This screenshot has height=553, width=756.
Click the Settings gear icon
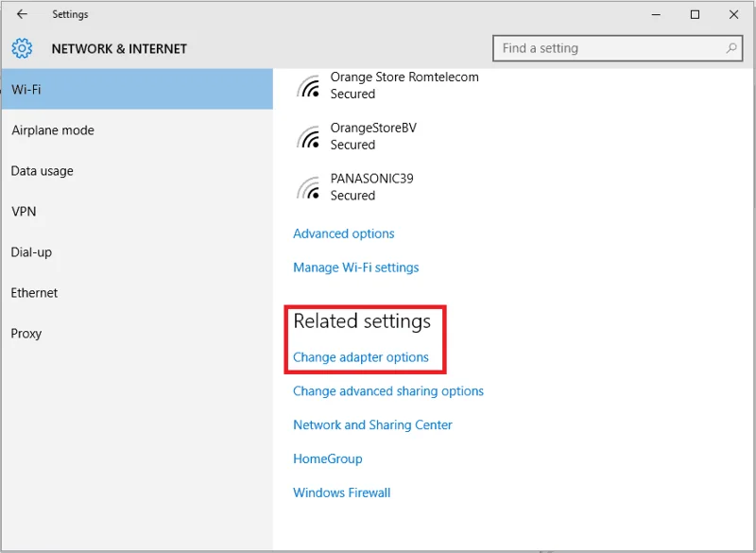tap(22, 49)
